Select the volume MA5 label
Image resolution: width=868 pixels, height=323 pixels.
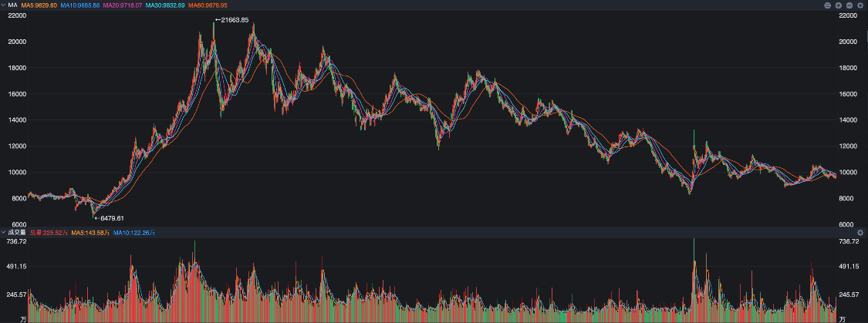90,231
